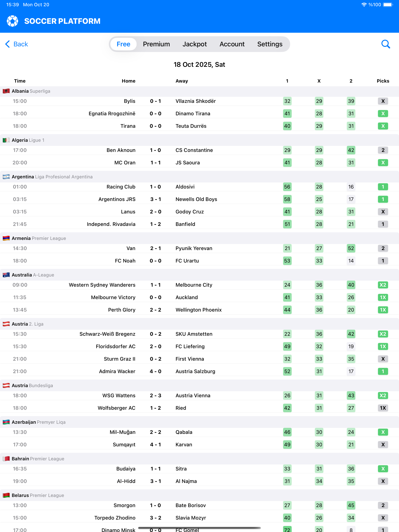The width and height of the screenshot is (399, 532).
Task: Tap the green 56 odds badge for Racing Club
Action: (287, 187)
